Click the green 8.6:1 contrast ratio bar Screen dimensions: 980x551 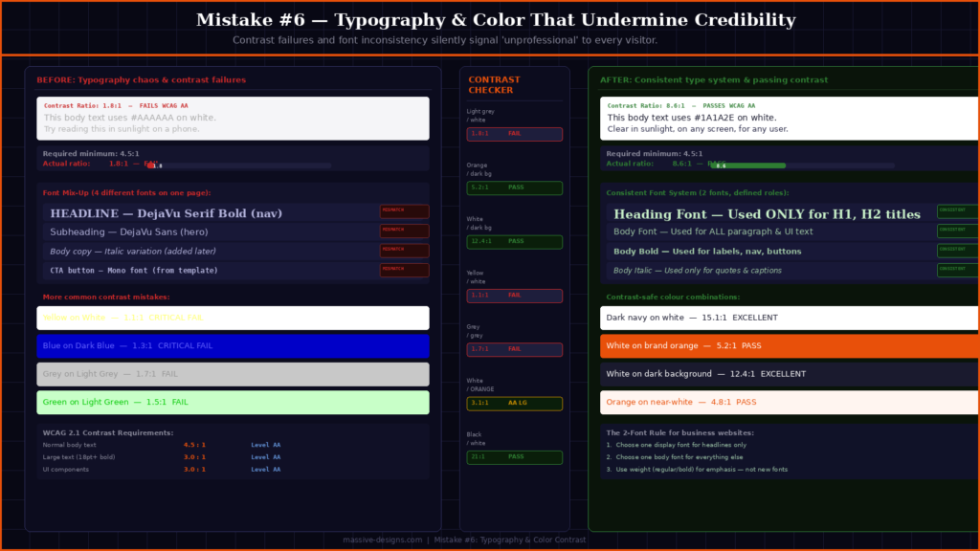[746, 165]
